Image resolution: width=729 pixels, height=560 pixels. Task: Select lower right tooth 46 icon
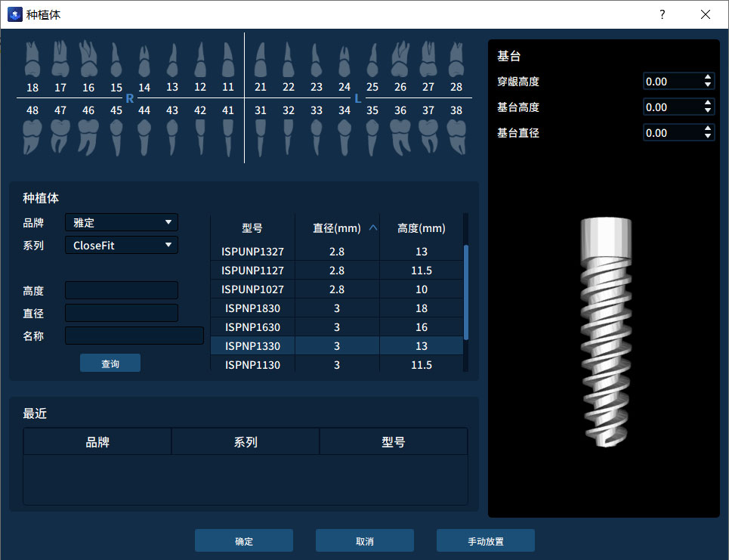coord(88,137)
